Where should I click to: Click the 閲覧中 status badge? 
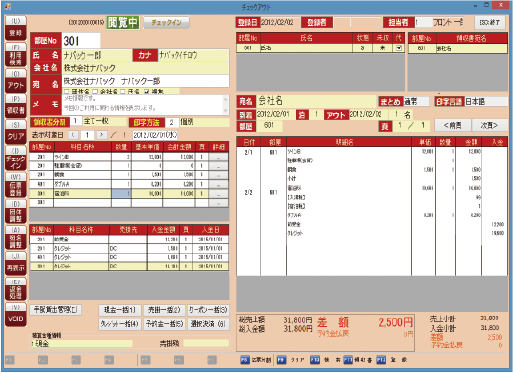click(x=123, y=23)
